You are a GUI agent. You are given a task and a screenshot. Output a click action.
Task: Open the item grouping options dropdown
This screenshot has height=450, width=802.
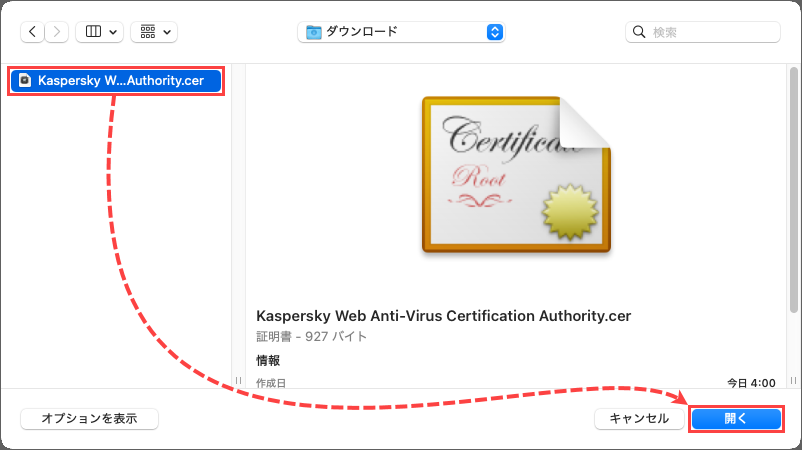coord(154,32)
